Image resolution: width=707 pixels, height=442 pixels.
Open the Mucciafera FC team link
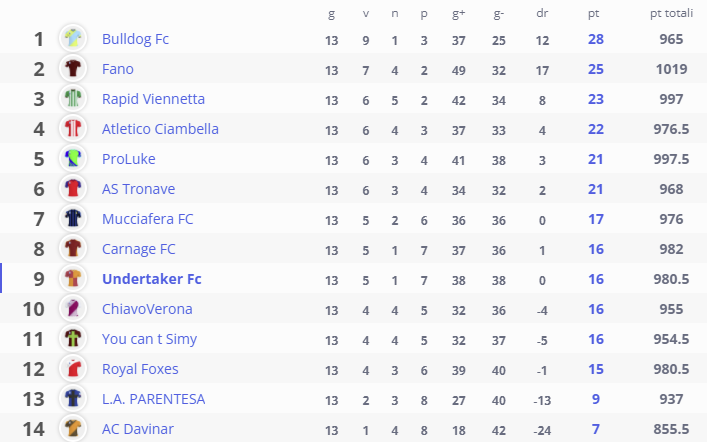point(147,219)
